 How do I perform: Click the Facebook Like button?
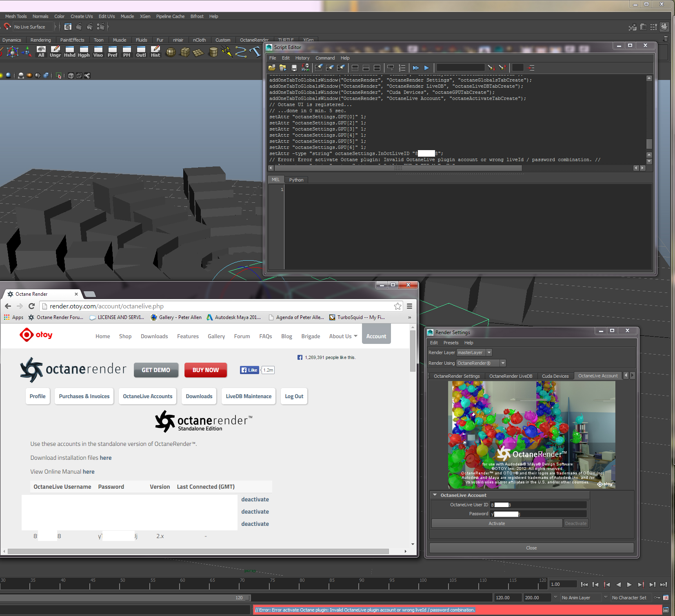249,370
